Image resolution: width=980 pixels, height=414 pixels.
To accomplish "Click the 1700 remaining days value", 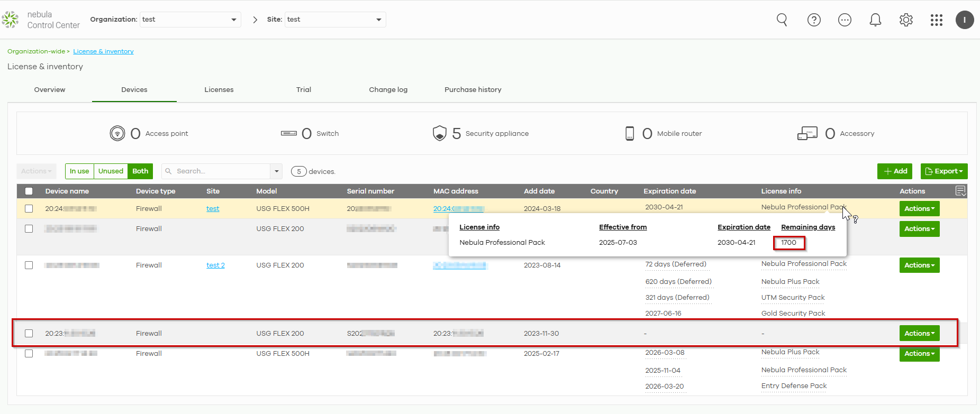I will pos(788,243).
